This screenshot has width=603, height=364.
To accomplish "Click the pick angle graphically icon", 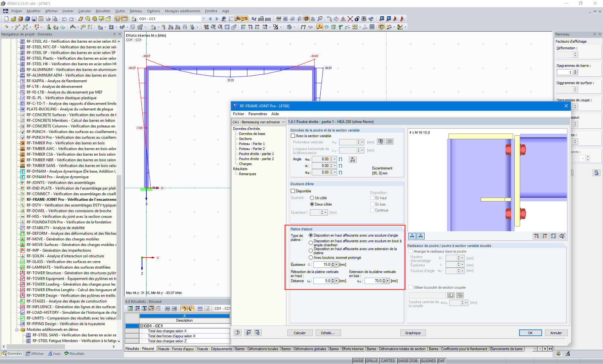I will (353, 160).
